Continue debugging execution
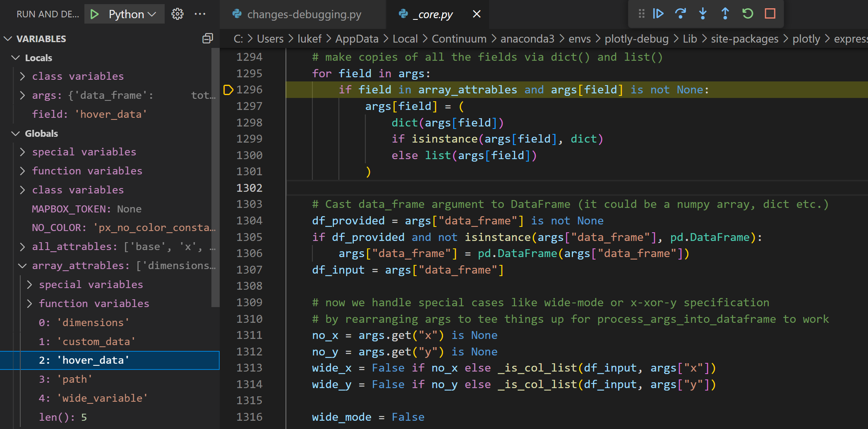This screenshot has height=429, width=868. [x=658, y=14]
